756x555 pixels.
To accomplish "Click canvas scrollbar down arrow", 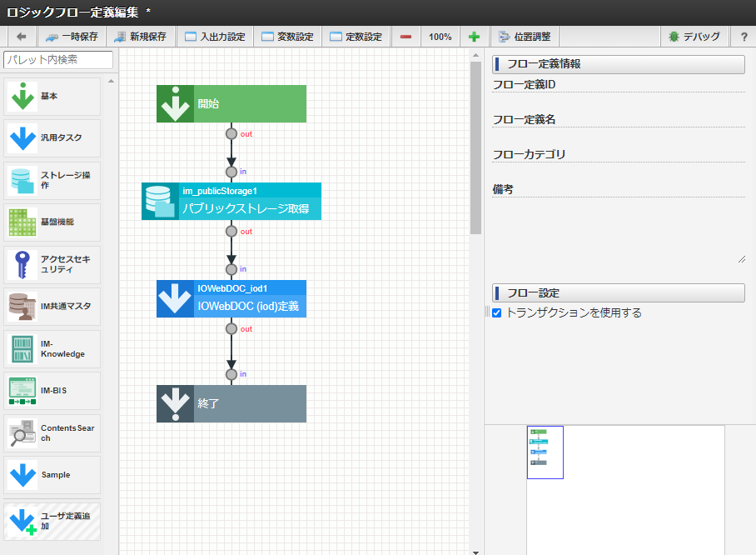I will 476,552.
